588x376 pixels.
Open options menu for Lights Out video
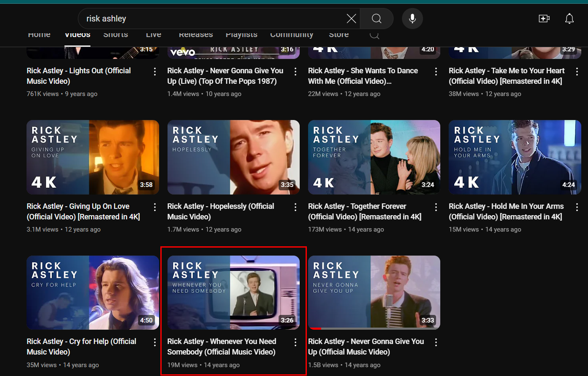[x=155, y=72]
